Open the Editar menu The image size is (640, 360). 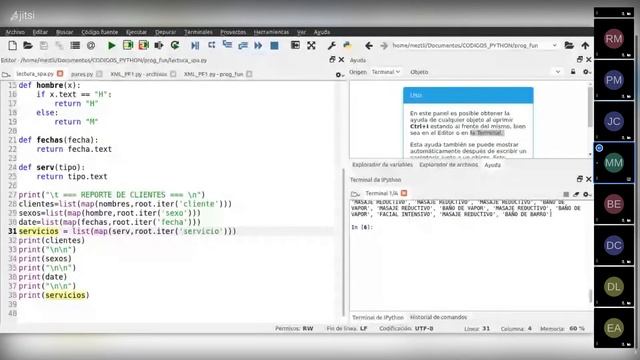[x=40, y=32]
